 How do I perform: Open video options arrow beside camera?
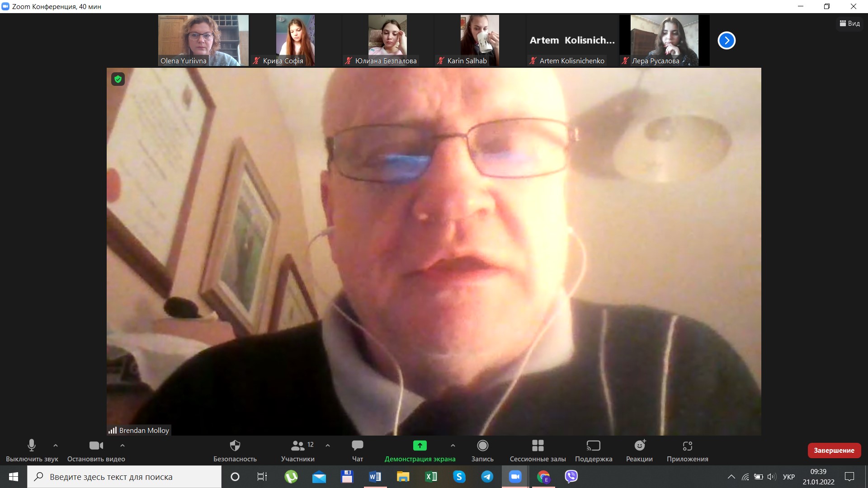click(x=123, y=446)
